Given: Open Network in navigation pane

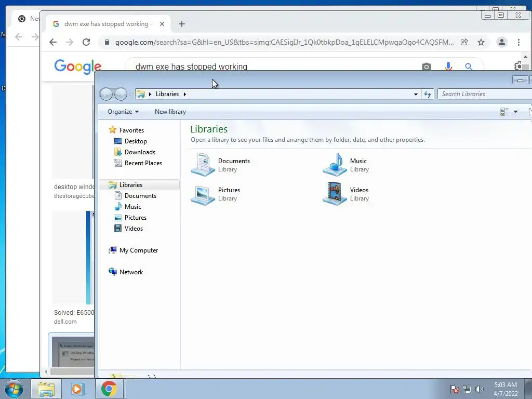Looking at the screenshot, I should click(126, 272).
